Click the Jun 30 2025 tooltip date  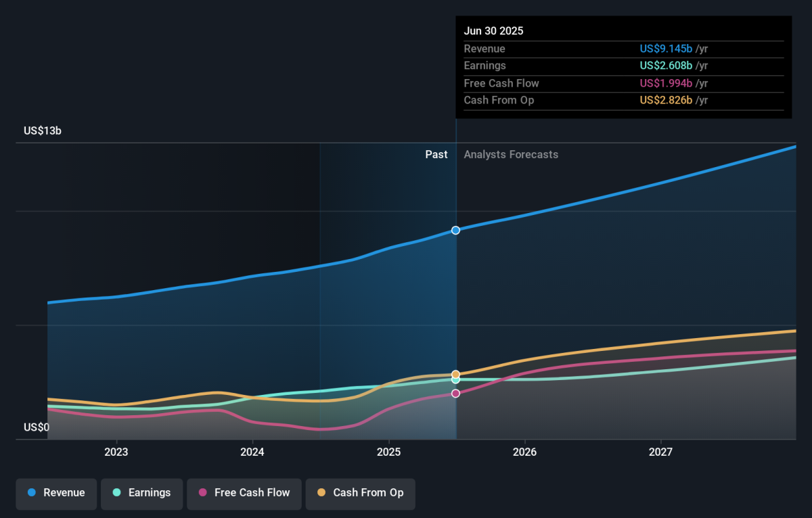point(493,31)
